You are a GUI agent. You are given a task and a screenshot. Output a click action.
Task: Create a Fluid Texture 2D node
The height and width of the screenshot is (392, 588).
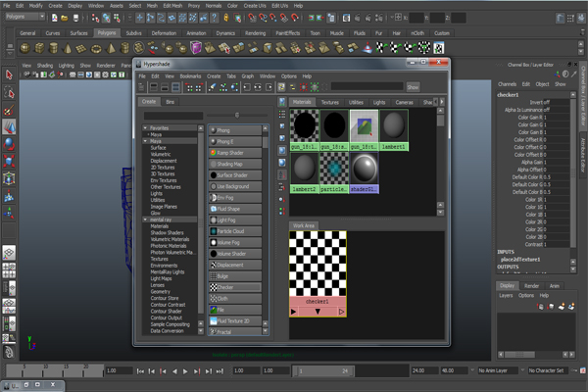(235, 321)
